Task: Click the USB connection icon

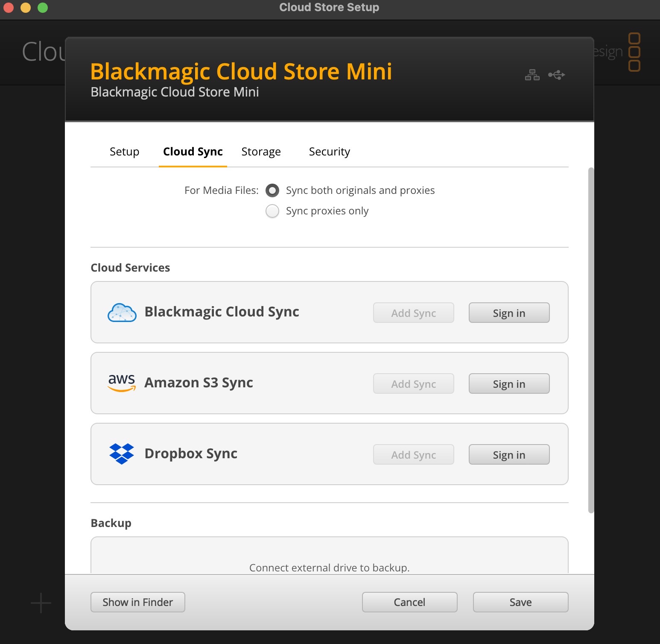Action: (557, 75)
